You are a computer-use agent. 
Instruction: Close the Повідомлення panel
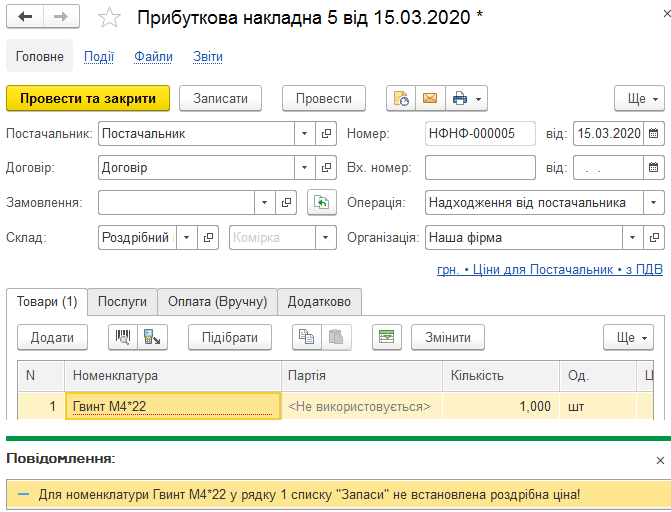[660, 461]
